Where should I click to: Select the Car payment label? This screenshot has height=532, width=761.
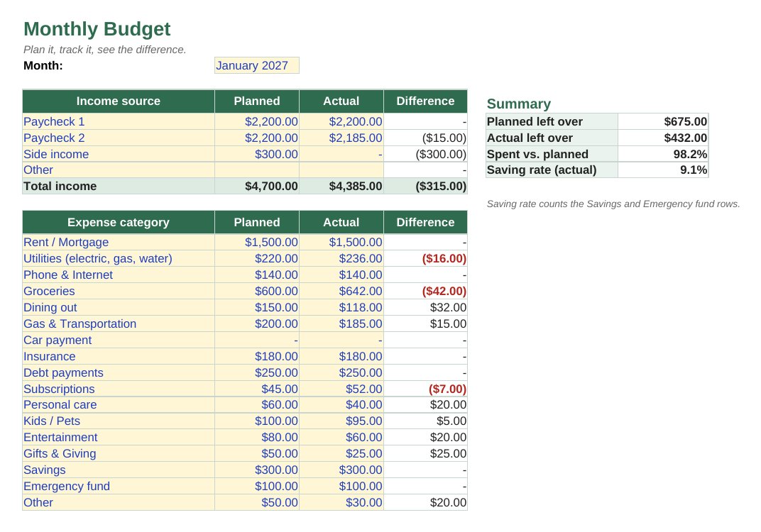119,340
